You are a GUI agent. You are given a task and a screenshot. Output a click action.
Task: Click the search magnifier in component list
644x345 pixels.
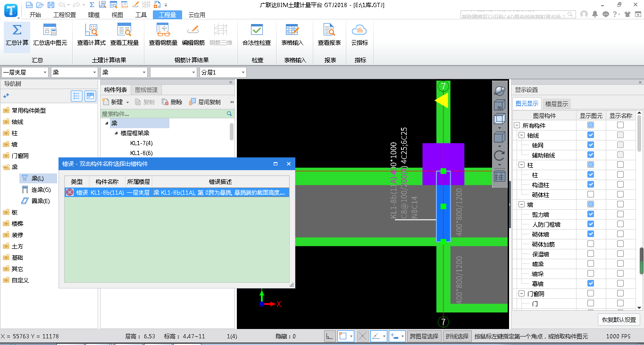(229, 114)
